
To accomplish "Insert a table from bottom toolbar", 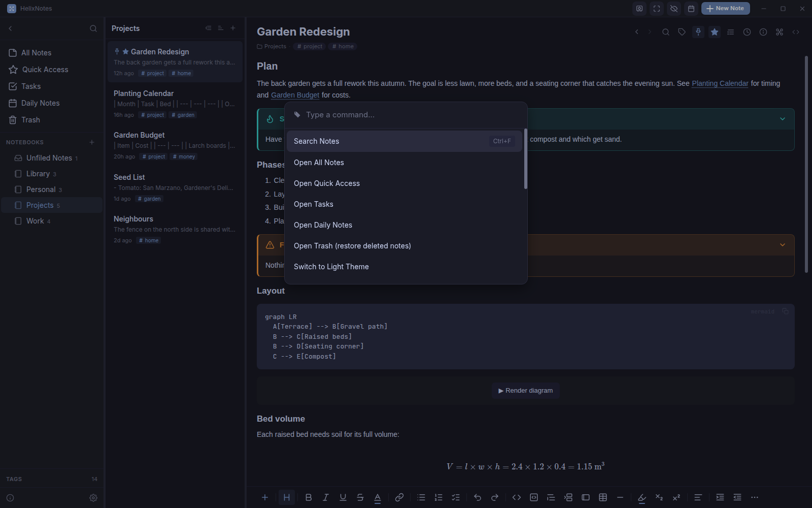I will (603, 497).
